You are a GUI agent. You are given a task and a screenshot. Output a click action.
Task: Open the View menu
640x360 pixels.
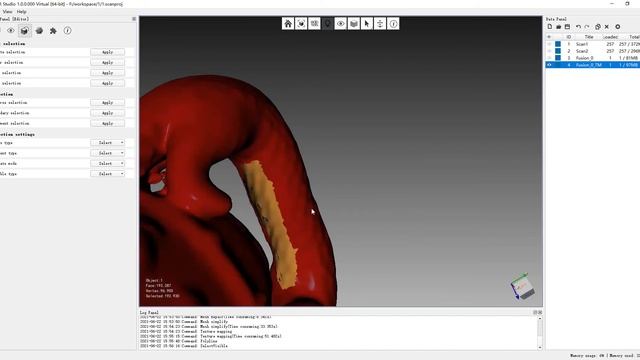click(7, 12)
